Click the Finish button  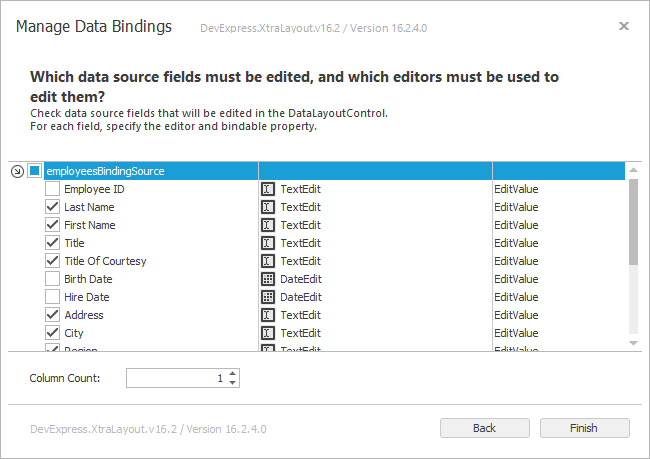click(584, 428)
